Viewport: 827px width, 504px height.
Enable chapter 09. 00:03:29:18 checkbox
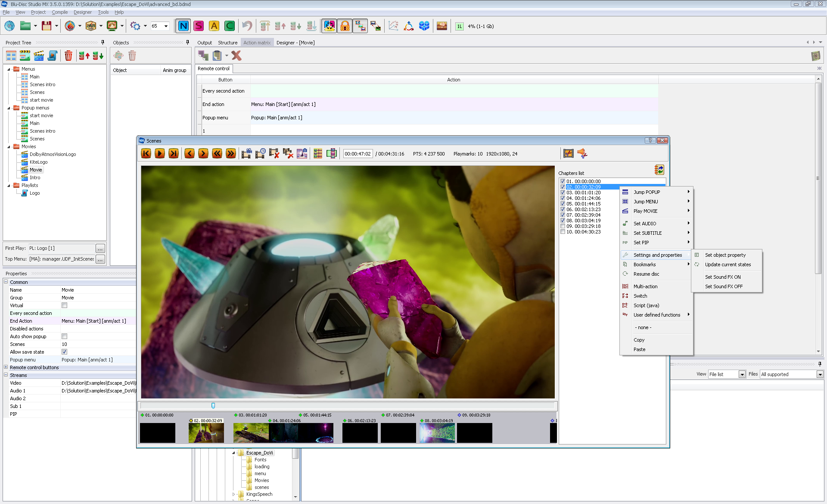(x=563, y=226)
